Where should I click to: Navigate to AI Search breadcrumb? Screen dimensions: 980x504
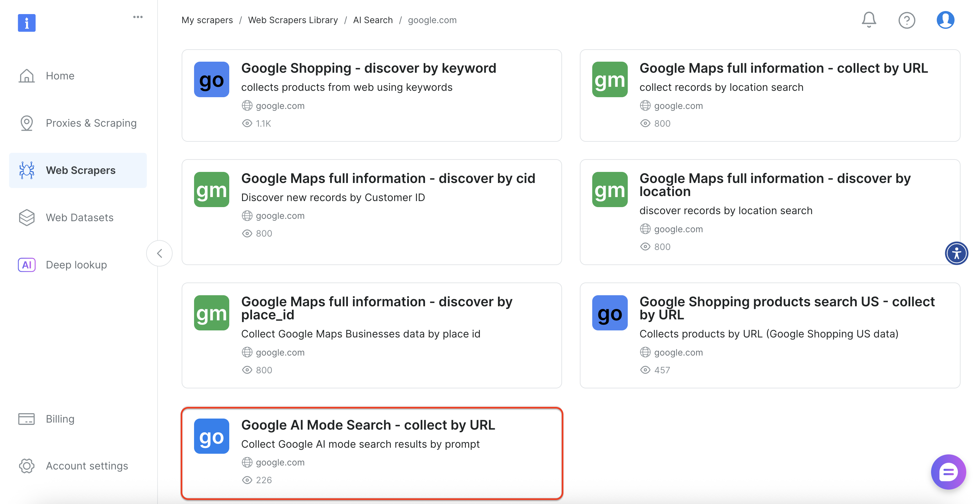373,20
